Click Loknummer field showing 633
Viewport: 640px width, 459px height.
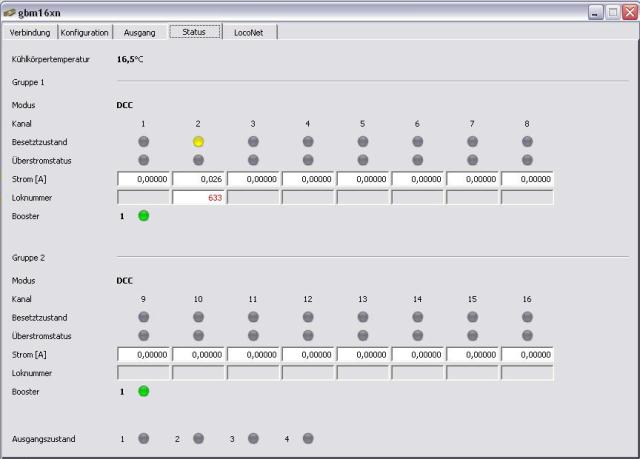coord(198,197)
